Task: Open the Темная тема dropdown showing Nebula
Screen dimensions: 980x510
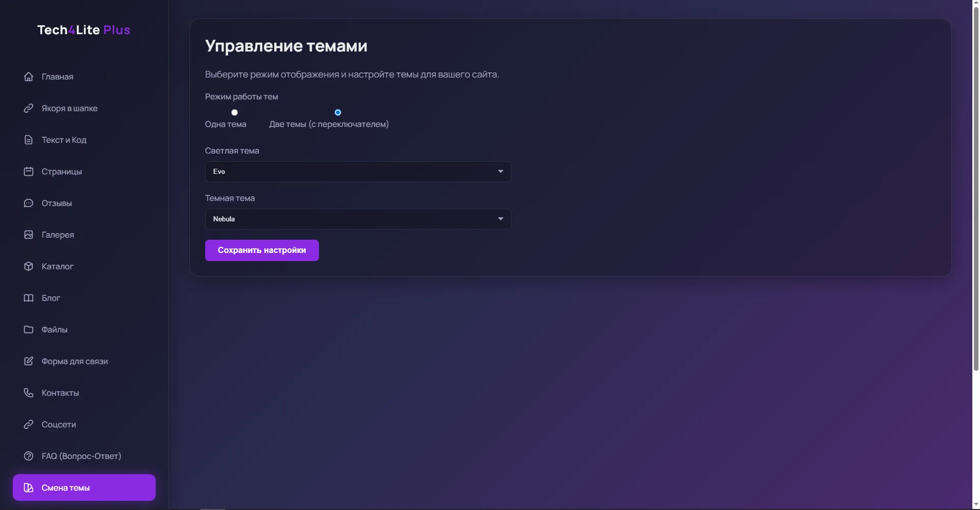Action: pos(357,219)
